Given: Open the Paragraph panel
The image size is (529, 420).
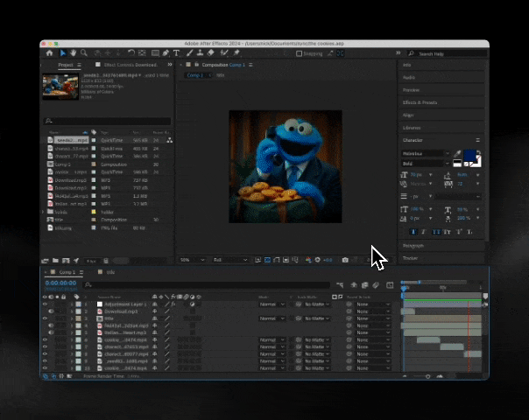Looking at the screenshot, I should point(413,246).
